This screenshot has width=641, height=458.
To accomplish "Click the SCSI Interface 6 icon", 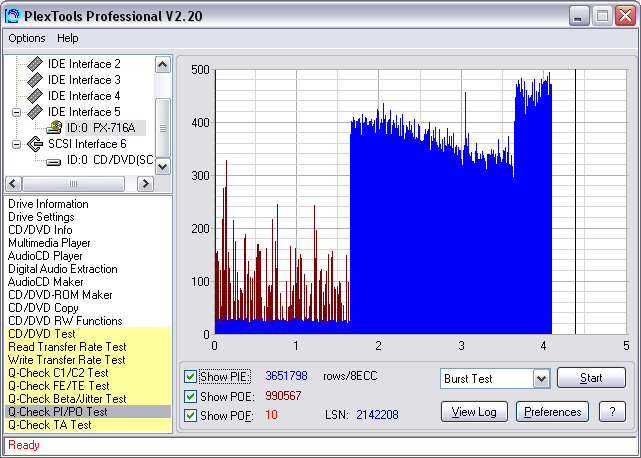I will (x=35, y=144).
